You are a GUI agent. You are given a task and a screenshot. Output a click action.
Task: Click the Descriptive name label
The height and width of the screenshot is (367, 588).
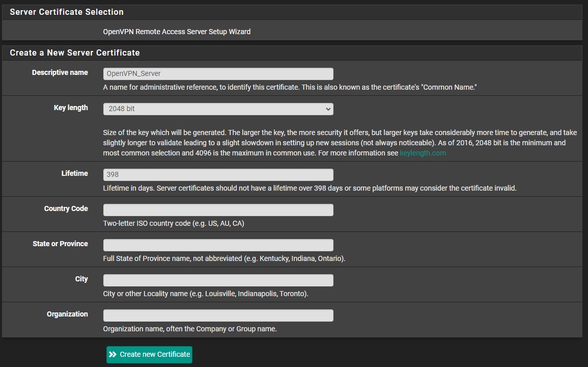coord(60,72)
